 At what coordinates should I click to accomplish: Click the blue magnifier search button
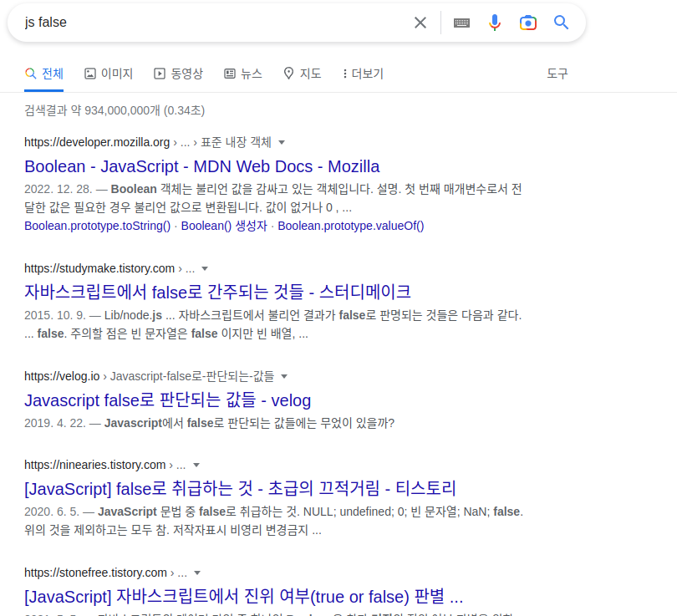pyautogui.click(x=561, y=22)
